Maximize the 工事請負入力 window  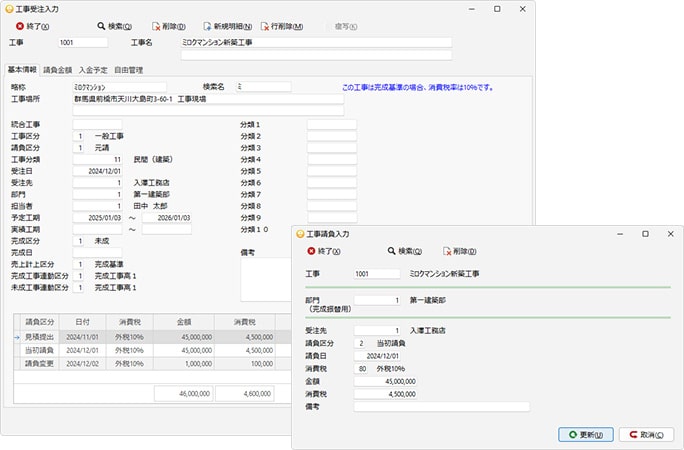[x=645, y=234]
